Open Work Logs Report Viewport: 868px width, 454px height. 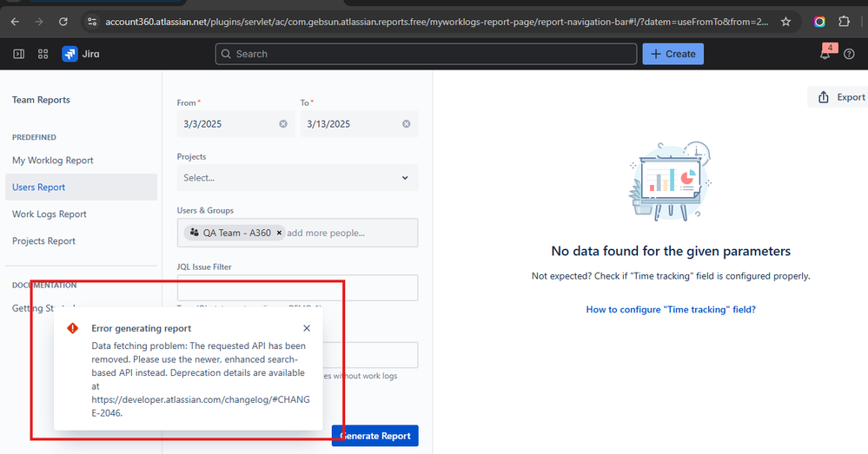(50, 214)
